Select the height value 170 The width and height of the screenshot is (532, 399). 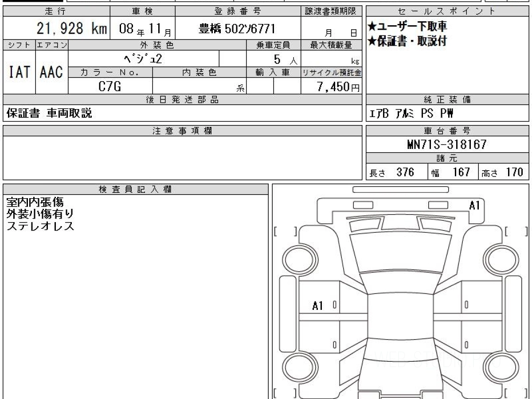(514, 172)
